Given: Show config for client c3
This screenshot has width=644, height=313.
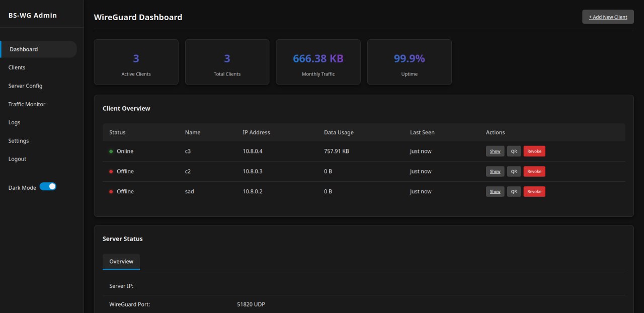Looking at the screenshot, I should point(495,151).
